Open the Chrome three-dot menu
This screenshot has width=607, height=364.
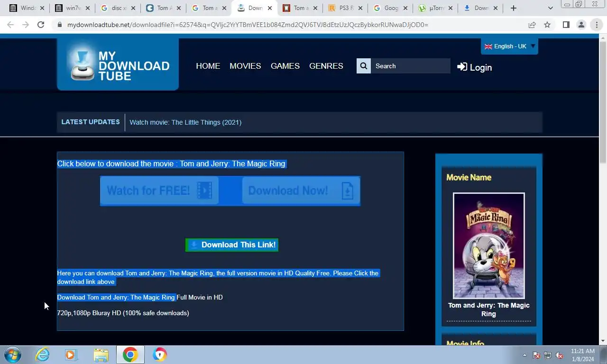pyautogui.click(x=597, y=25)
